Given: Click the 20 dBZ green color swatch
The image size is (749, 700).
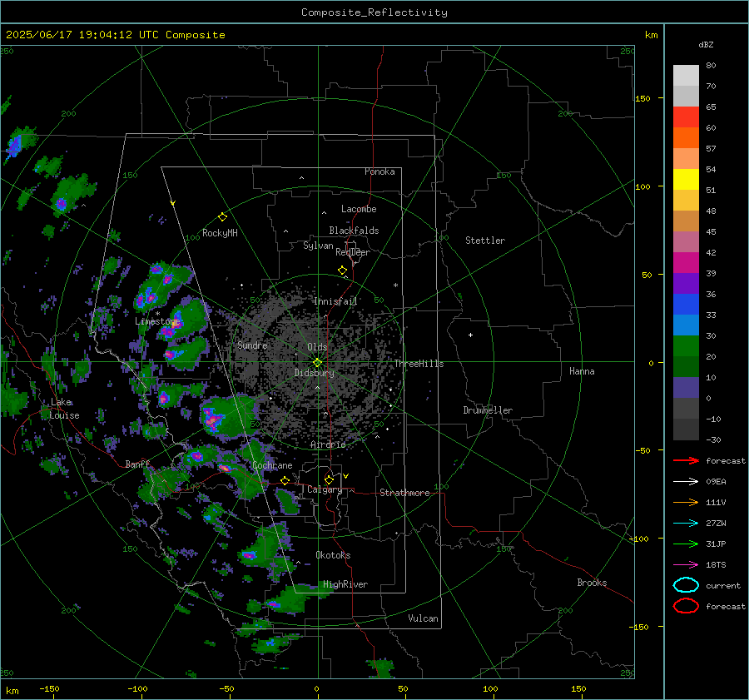Looking at the screenshot, I should click(x=686, y=346).
